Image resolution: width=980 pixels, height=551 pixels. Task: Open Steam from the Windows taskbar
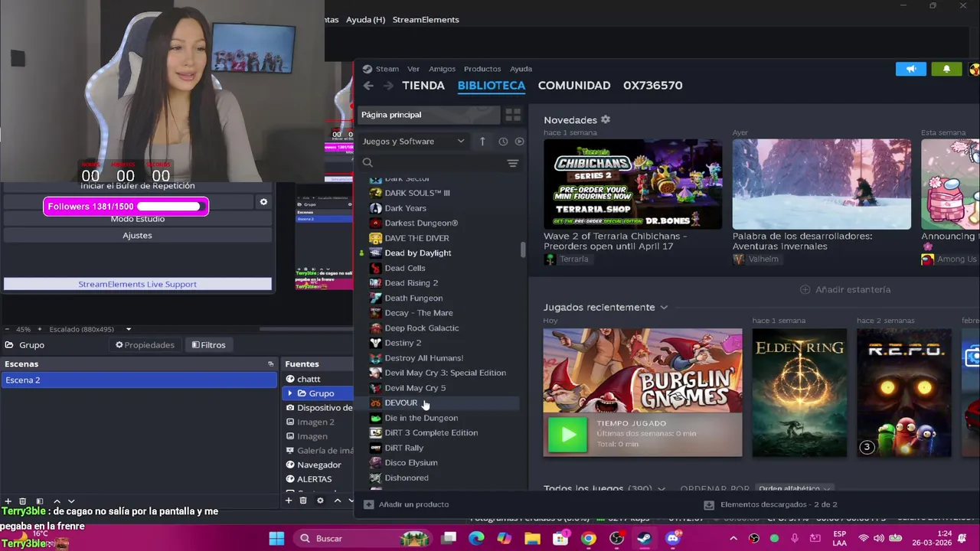644,539
